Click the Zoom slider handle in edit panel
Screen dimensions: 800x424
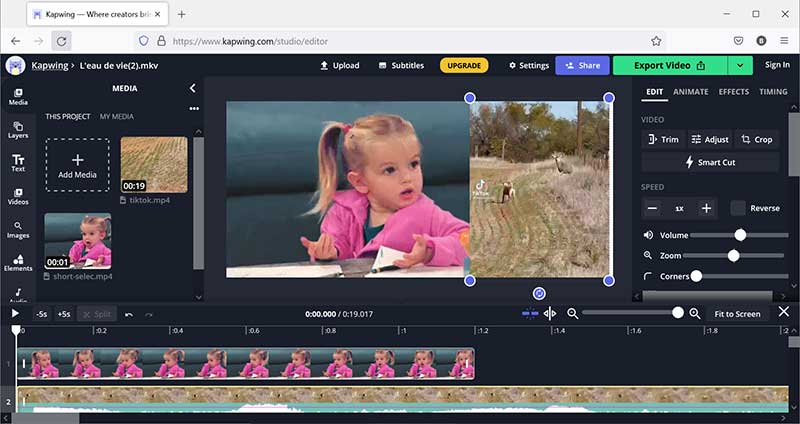click(734, 256)
